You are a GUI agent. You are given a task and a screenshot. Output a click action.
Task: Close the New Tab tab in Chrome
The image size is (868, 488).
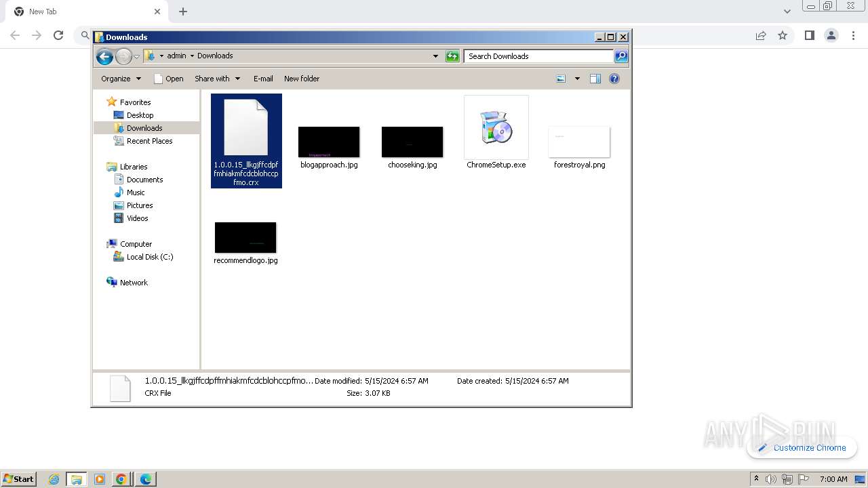click(x=157, y=12)
